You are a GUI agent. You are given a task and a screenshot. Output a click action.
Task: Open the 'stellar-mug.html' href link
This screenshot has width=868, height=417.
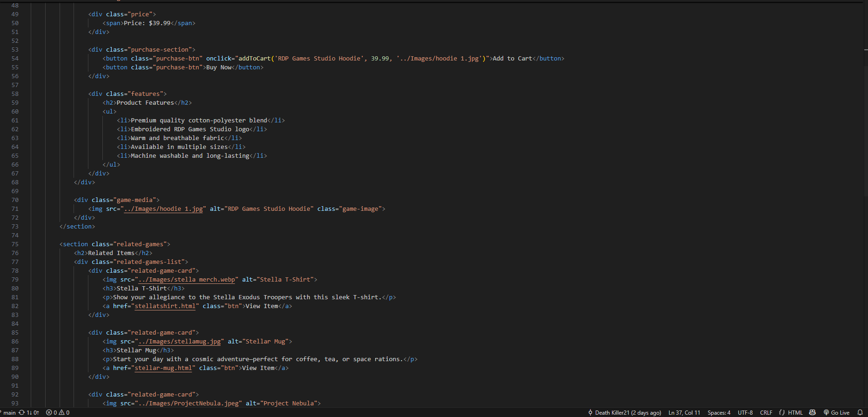(163, 368)
